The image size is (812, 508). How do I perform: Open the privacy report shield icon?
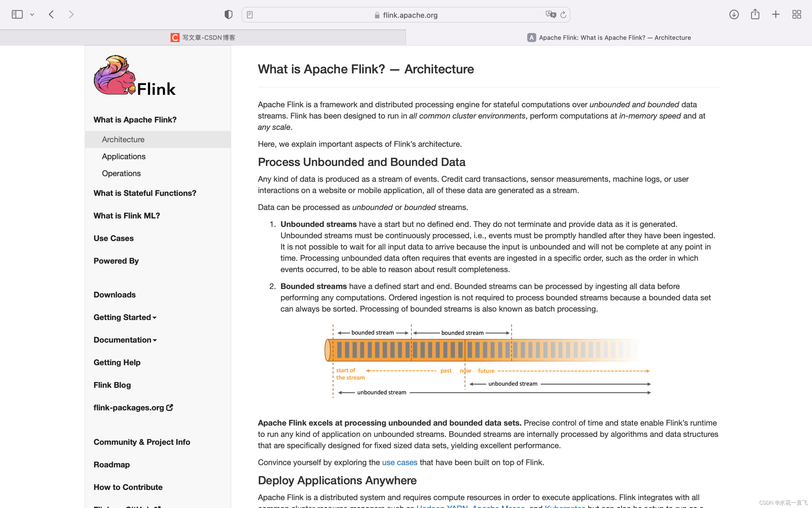(228, 14)
